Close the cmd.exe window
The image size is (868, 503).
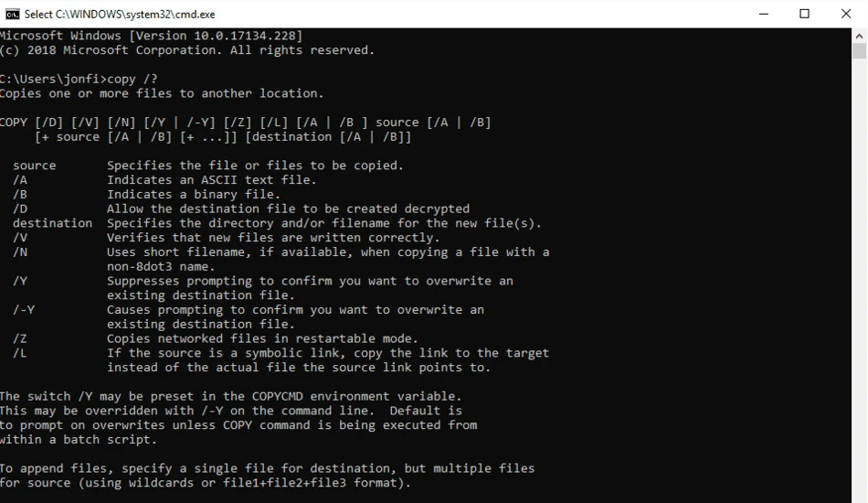point(846,14)
